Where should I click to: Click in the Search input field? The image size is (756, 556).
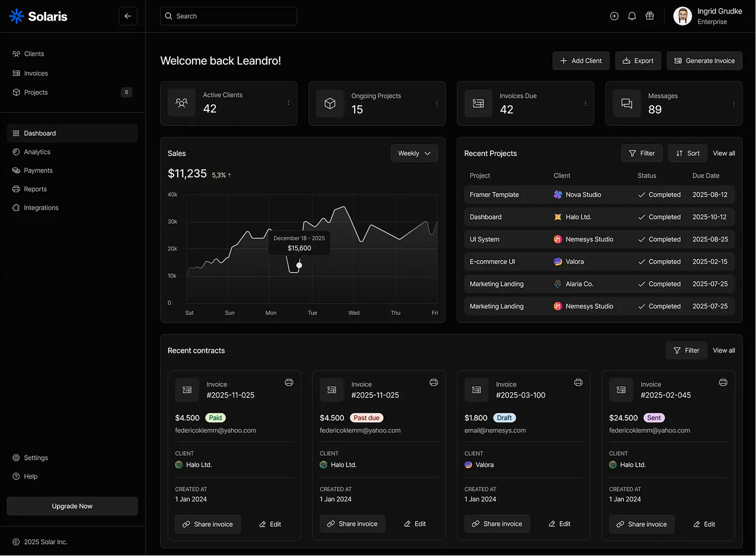229,16
